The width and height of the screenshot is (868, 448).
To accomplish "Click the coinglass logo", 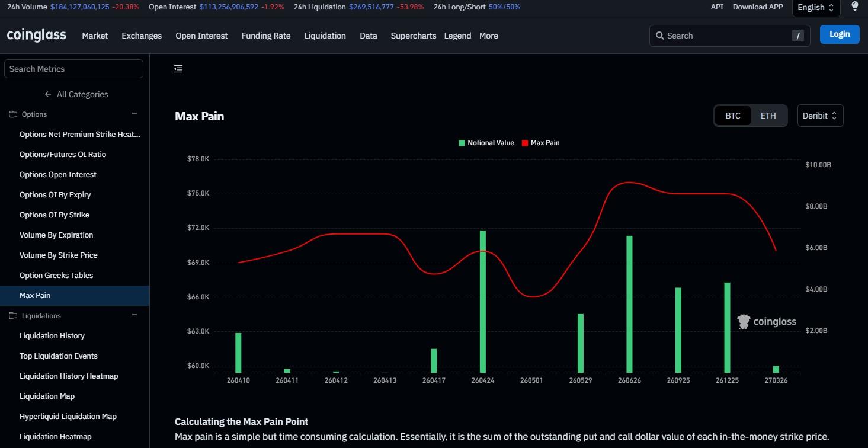I will (37, 35).
